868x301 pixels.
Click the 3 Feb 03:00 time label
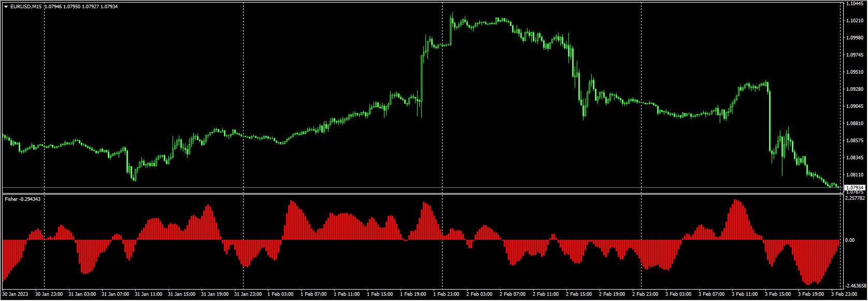click(678, 294)
